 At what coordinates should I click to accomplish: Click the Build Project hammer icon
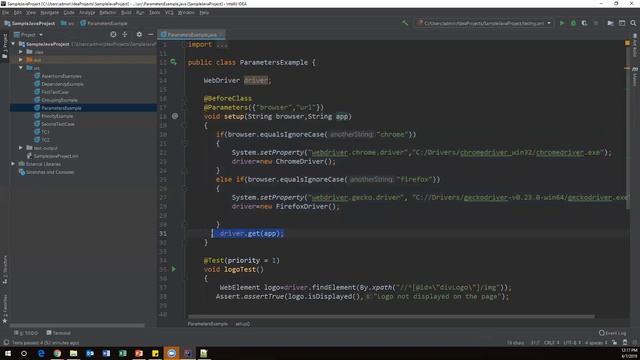click(405, 23)
